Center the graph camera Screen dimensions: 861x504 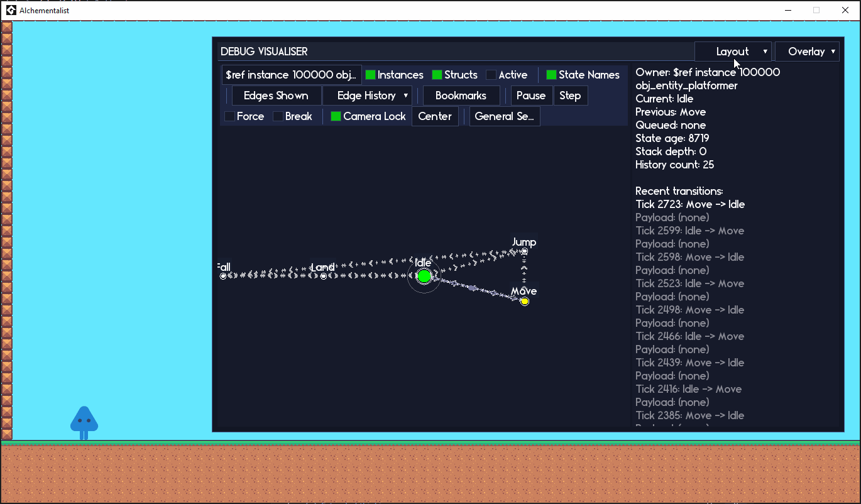435,116
